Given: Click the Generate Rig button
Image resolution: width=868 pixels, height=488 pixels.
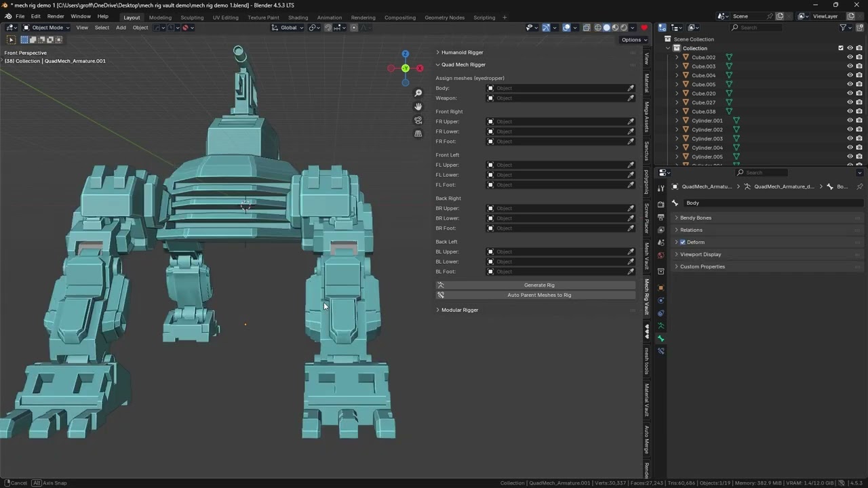Looking at the screenshot, I should coord(536,285).
